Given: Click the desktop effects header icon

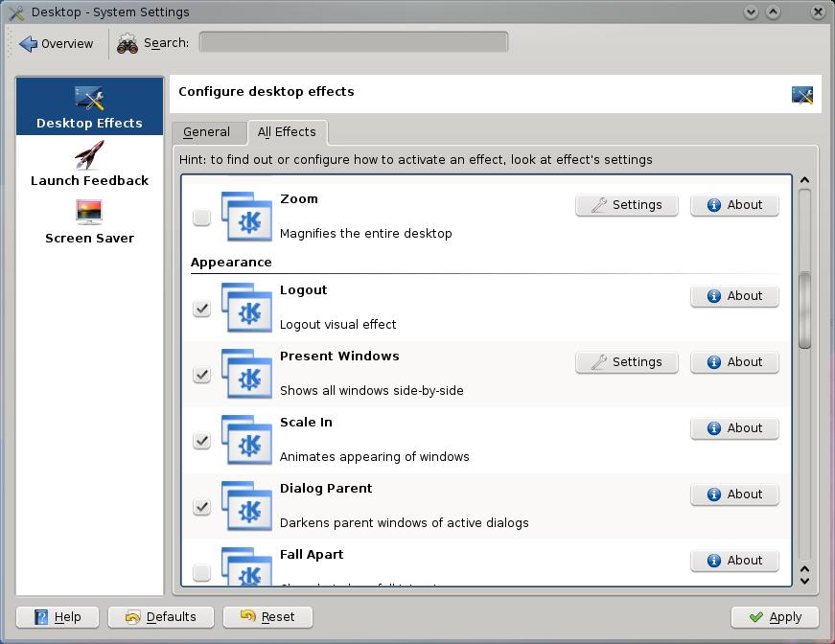Looking at the screenshot, I should [x=801, y=94].
